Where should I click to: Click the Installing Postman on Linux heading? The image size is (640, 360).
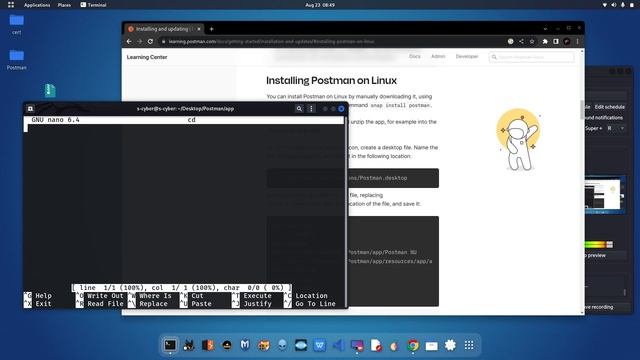[331, 80]
